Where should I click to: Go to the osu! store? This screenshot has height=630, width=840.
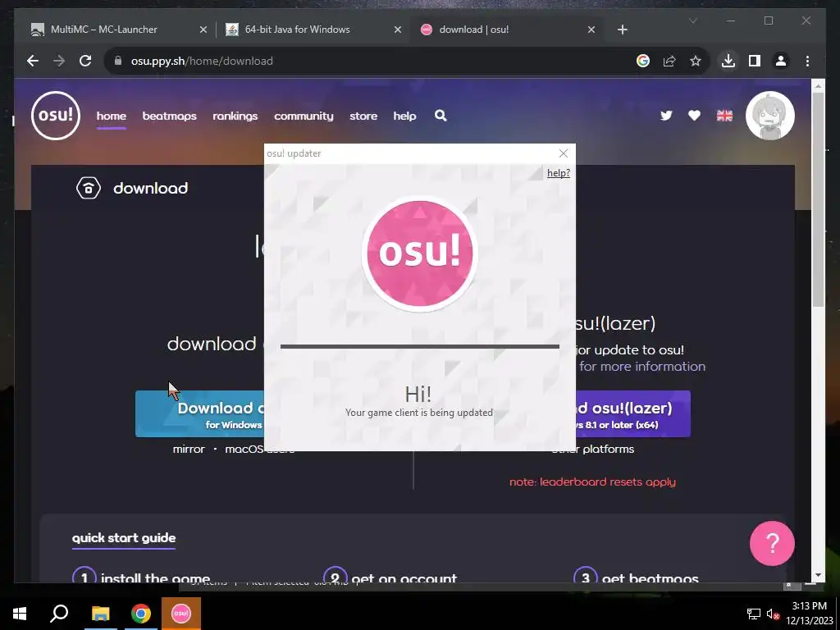(x=363, y=116)
